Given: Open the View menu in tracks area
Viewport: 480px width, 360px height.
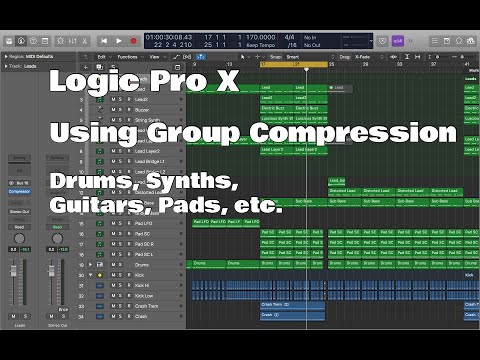Looking at the screenshot, I should pos(157,57).
